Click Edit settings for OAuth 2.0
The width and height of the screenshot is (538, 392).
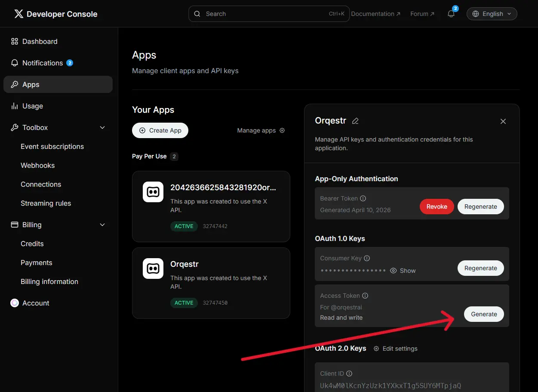[x=395, y=349]
